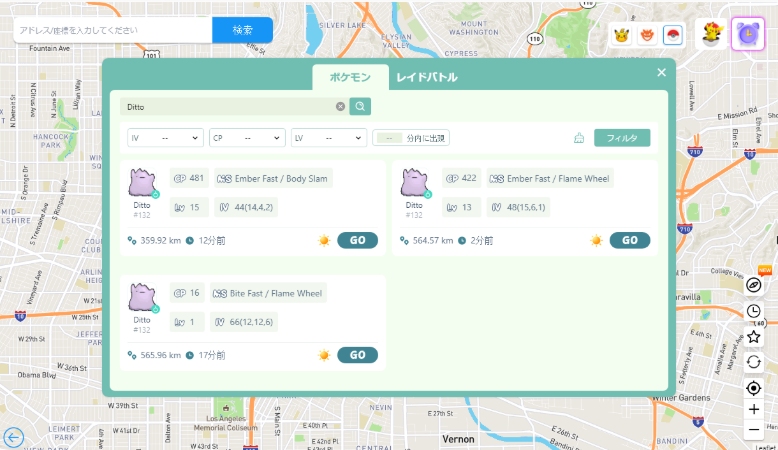Open the history clock icon

754,311
